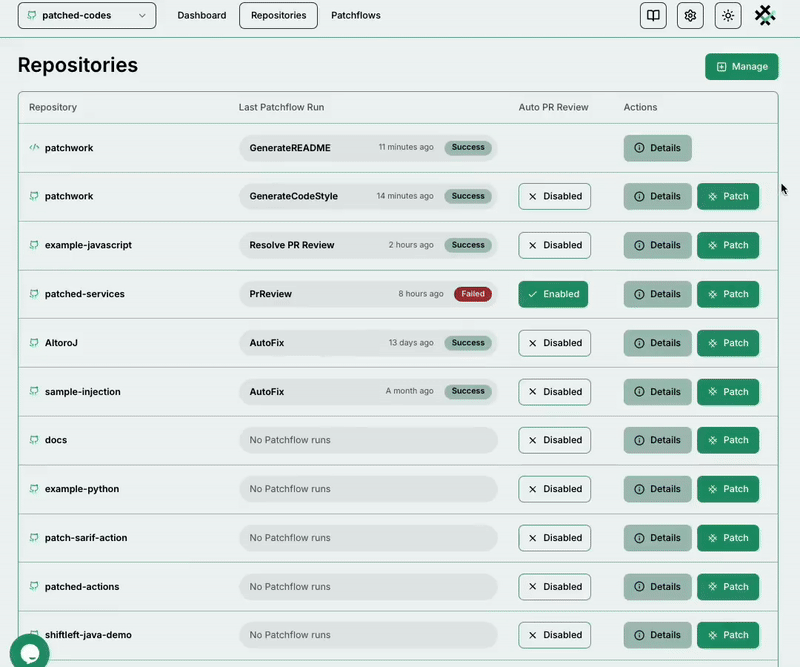Toggle light theme with the sun icon
Screen dimensions: 800x667
click(x=728, y=16)
